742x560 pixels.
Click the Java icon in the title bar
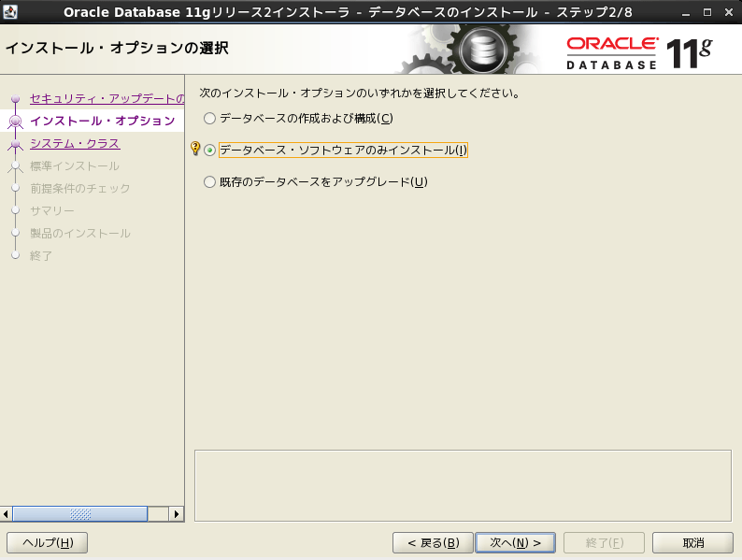(11, 12)
